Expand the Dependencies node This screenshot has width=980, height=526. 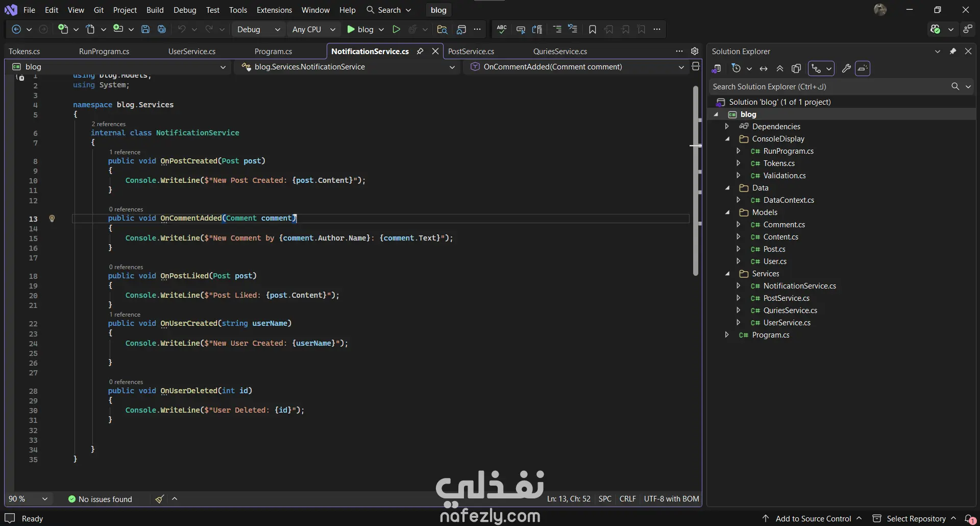pos(727,127)
